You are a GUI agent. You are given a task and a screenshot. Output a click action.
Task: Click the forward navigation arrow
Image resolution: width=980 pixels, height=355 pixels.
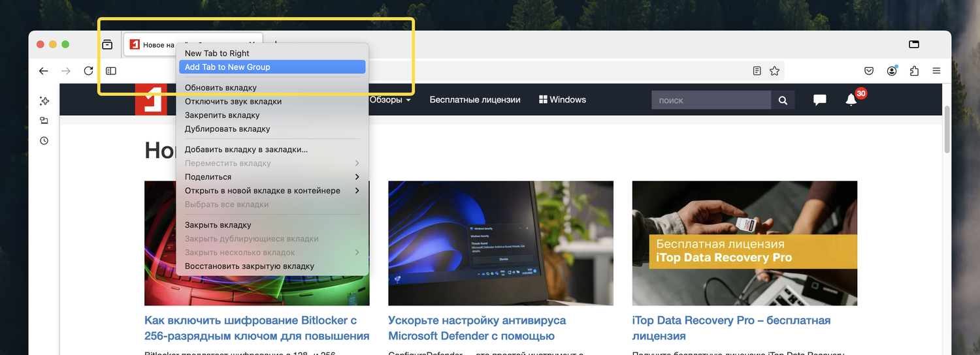point(65,71)
